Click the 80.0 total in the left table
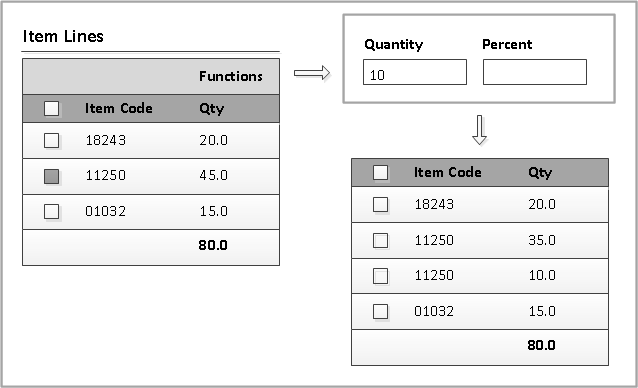This screenshot has width=638, height=388. coord(213,245)
